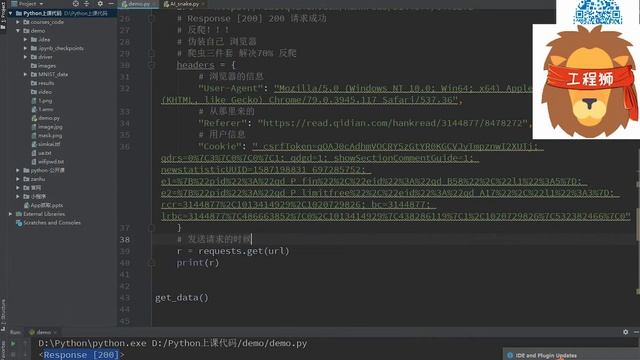Screen dimensions: 640x360
Task: Expand the MNIST_data folder
Action: click(x=25, y=74)
